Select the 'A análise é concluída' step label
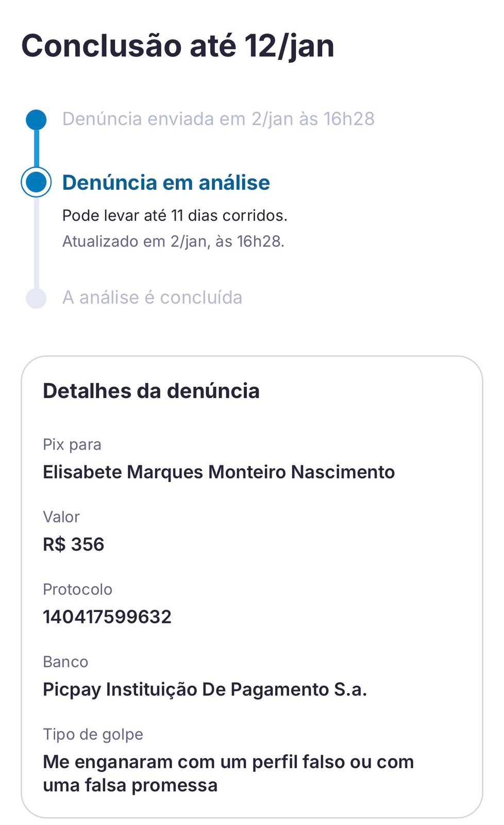The image size is (504, 825). tap(152, 298)
